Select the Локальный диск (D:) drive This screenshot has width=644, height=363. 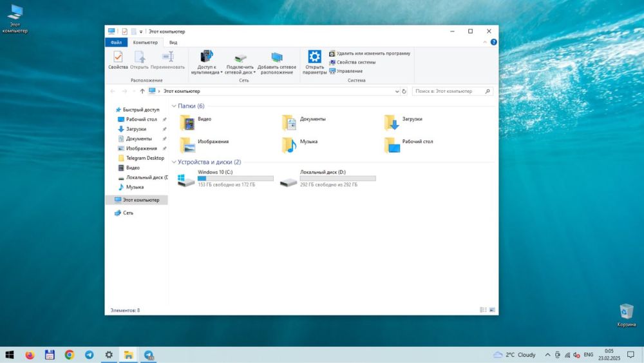pos(327,179)
